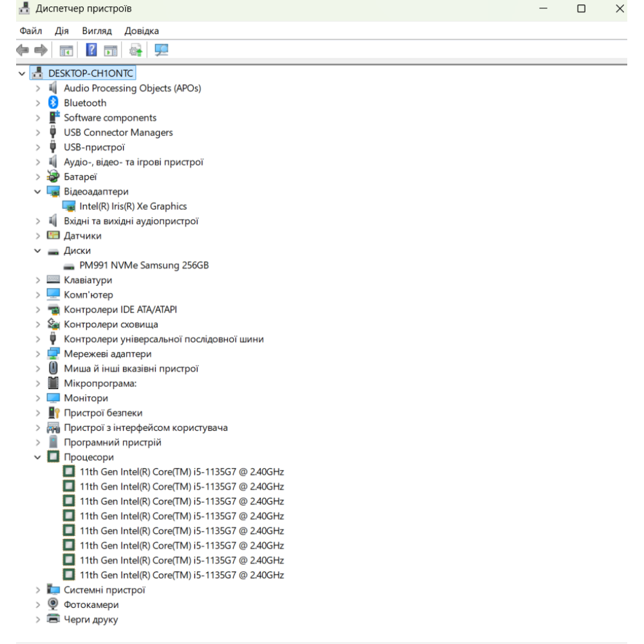Open the Дія menu
This screenshot has width=644, height=644.
point(62,31)
